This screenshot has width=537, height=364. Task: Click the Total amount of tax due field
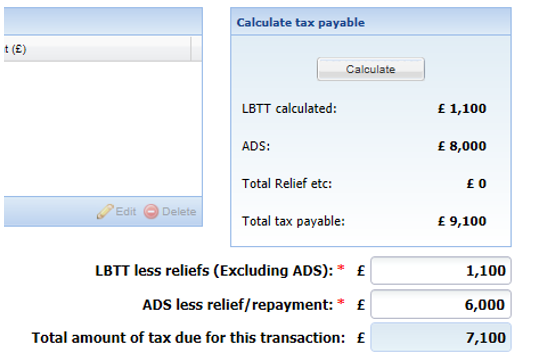tap(441, 337)
